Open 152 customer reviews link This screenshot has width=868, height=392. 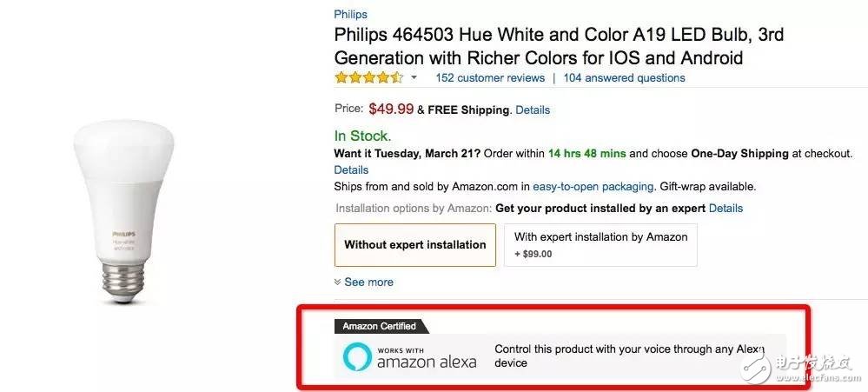(489, 77)
